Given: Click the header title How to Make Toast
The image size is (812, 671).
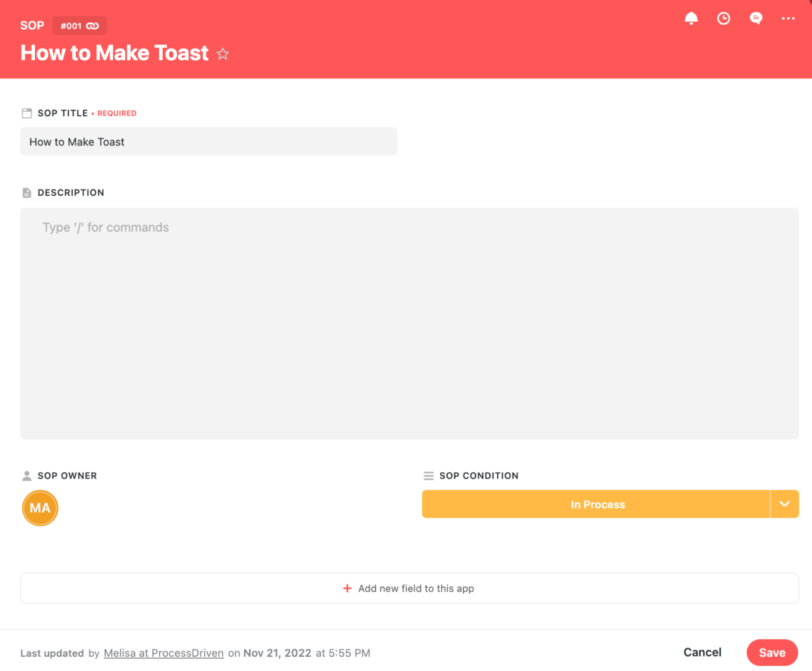Looking at the screenshot, I should tap(114, 53).
